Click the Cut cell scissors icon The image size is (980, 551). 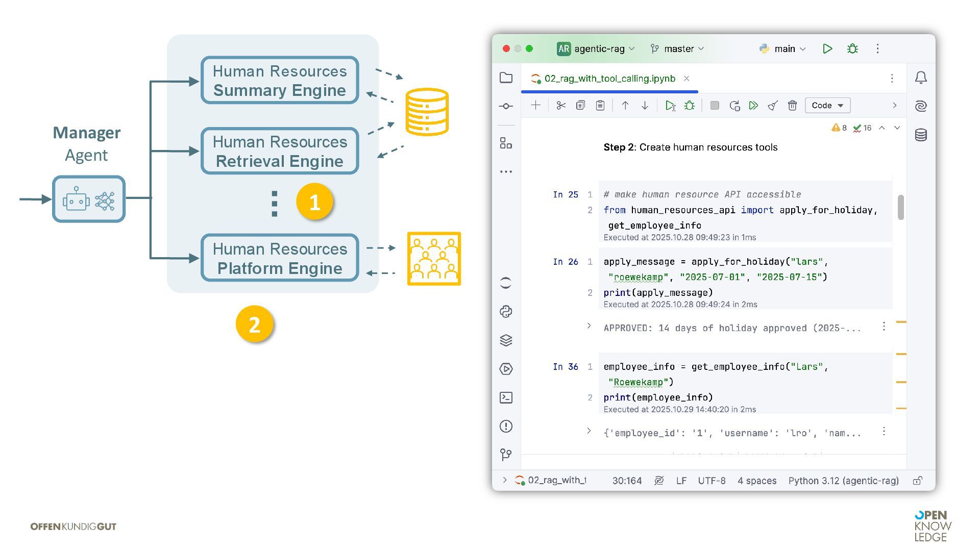click(561, 106)
